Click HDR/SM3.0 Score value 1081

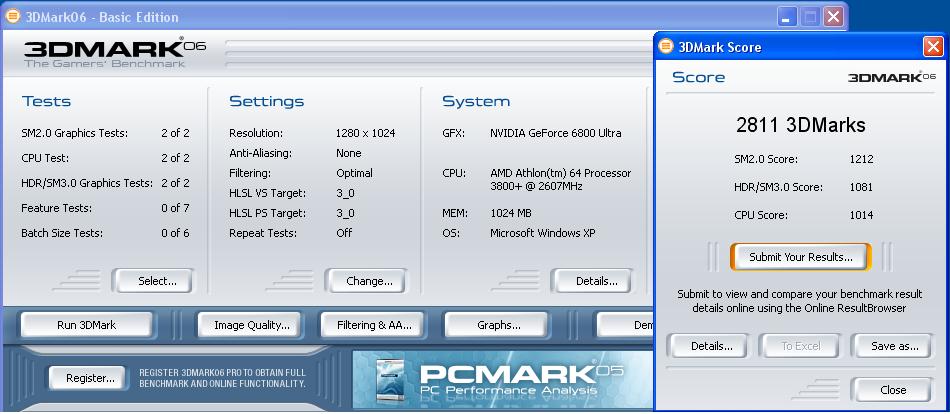[x=861, y=187]
